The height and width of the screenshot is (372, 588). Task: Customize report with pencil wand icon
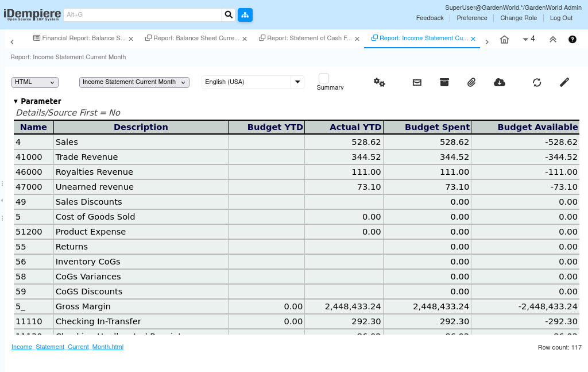[x=564, y=82]
